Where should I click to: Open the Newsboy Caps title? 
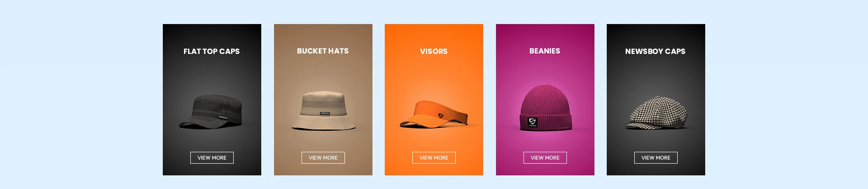point(656,51)
